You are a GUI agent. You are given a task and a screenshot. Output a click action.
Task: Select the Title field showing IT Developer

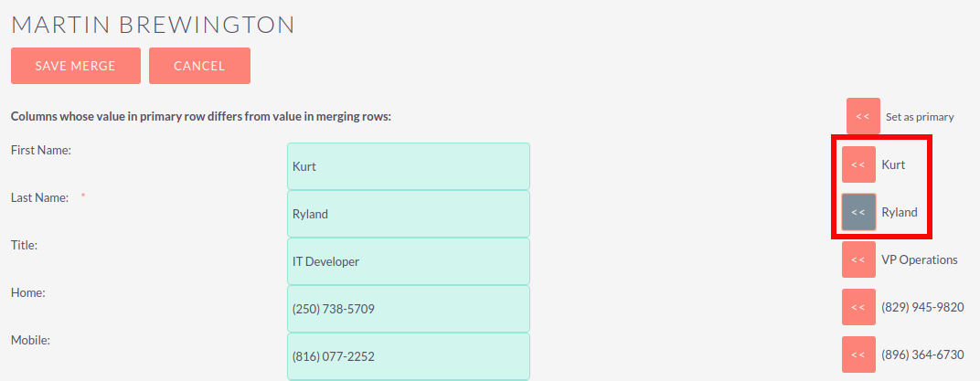click(408, 261)
